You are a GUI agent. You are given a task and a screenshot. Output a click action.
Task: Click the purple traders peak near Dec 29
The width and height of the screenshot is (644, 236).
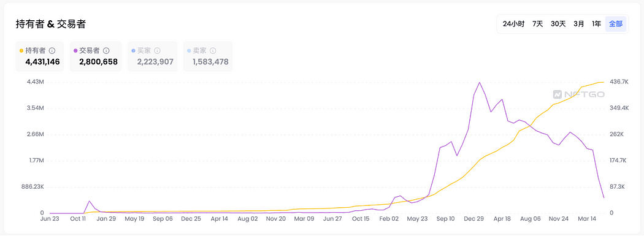click(x=479, y=83)
